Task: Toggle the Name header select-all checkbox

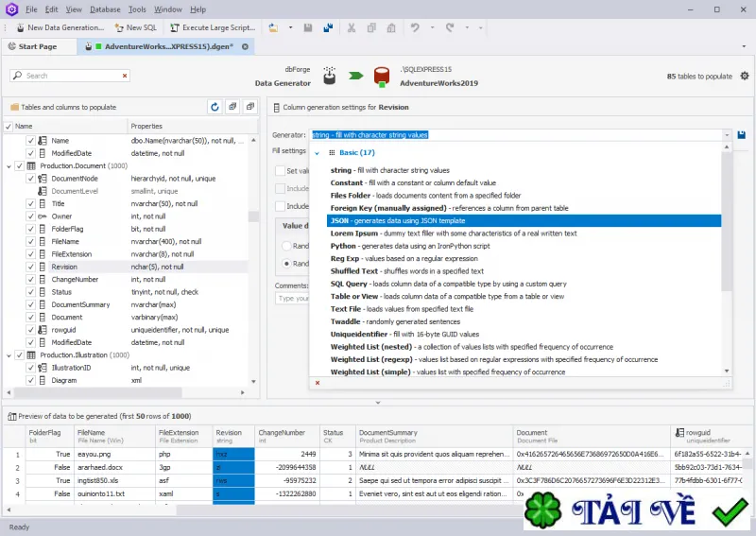Action: [x=9, y=127]
